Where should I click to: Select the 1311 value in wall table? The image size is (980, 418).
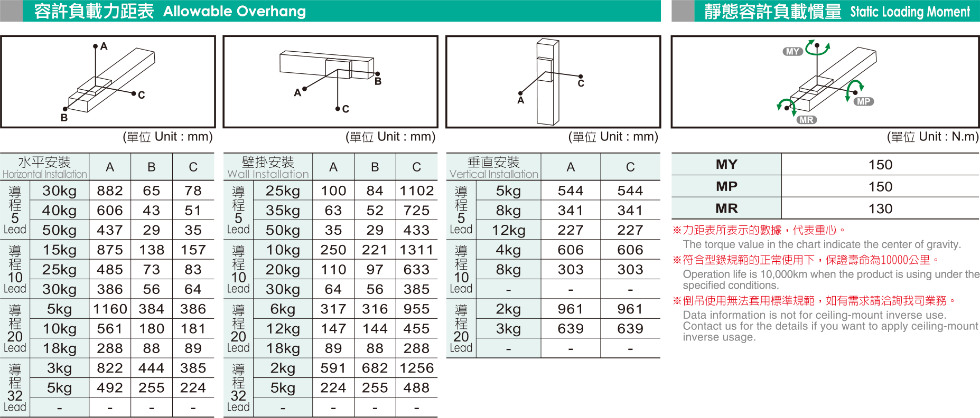click(416, 250)
